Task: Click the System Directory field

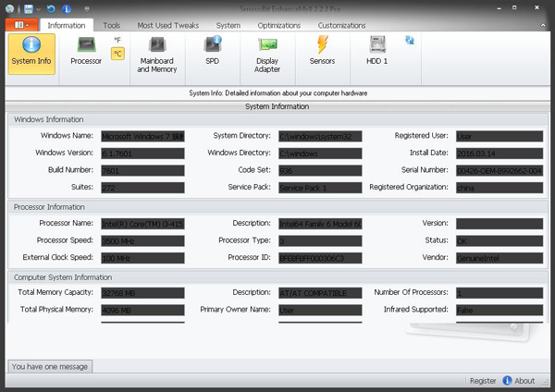Action: [x=320, y=136]
